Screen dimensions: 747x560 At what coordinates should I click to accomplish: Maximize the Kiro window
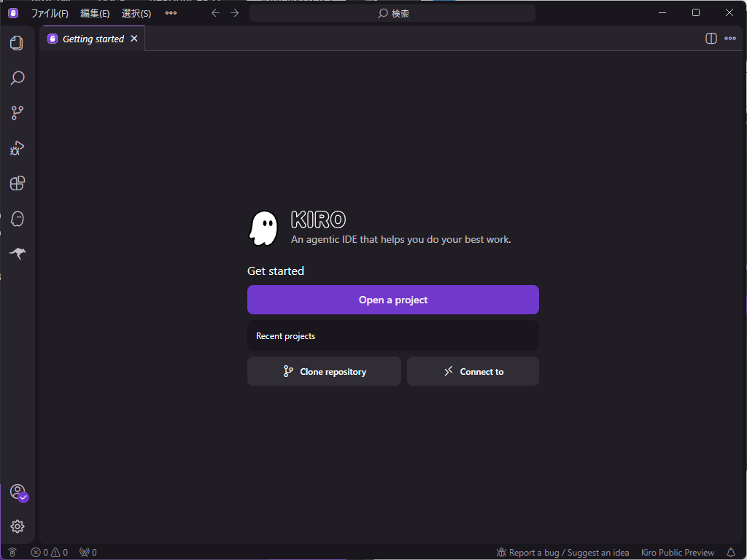point(696,13)
